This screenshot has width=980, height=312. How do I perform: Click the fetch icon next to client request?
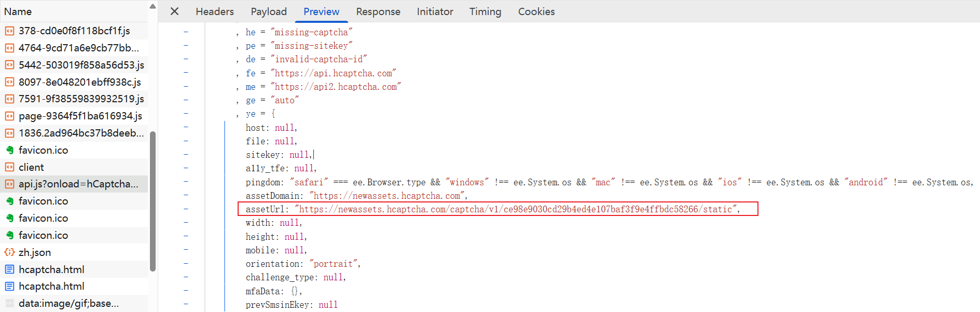pos(9,167)
